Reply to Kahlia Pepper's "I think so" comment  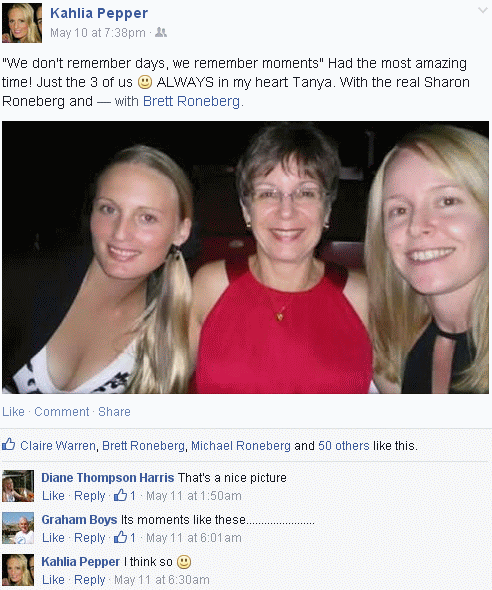(x=90, y=580)
